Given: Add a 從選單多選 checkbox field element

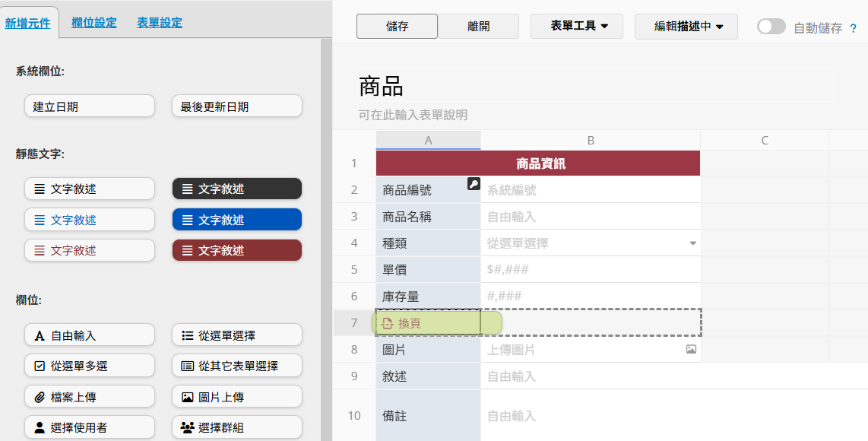Looking at the screenshot, I should (90, 366).
